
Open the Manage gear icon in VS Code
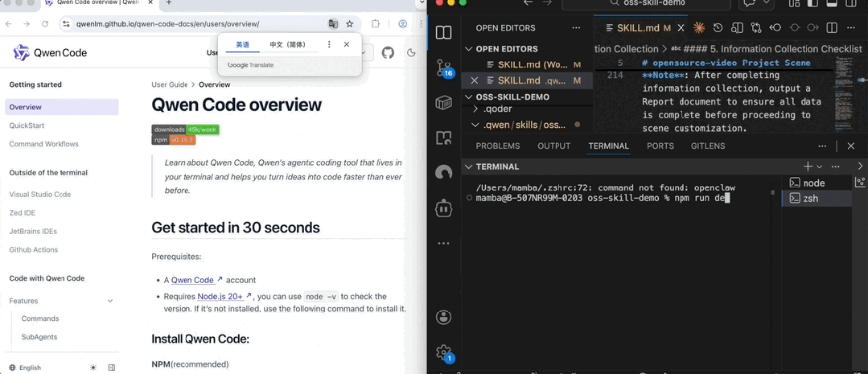click(x=443, y=352)
